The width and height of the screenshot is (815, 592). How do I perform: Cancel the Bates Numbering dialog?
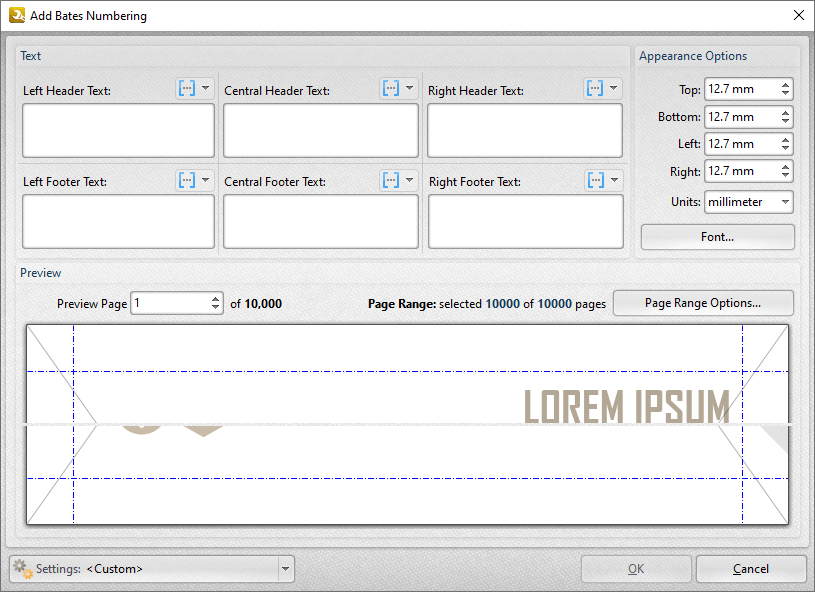(x=751, y=568)
